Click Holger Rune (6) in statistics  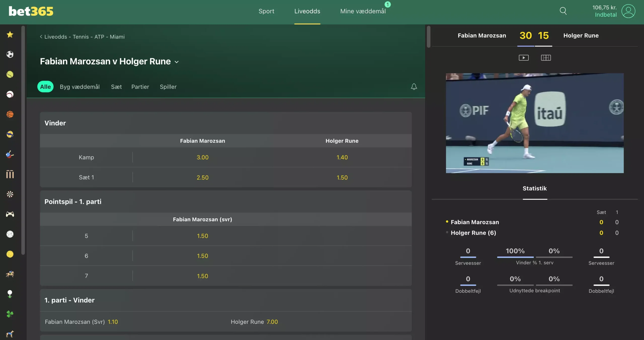(473, 233)
